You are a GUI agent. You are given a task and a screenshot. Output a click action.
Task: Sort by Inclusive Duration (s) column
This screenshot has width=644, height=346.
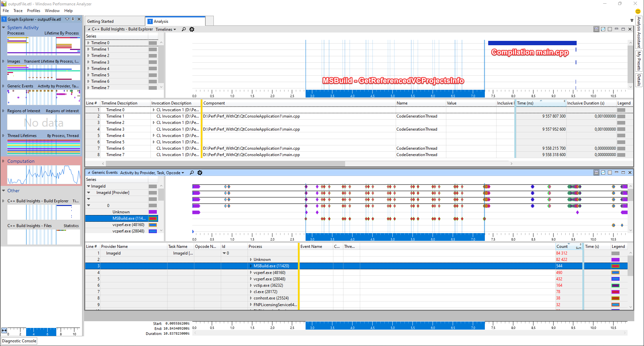pyautogui.click(x=591, y=103)
